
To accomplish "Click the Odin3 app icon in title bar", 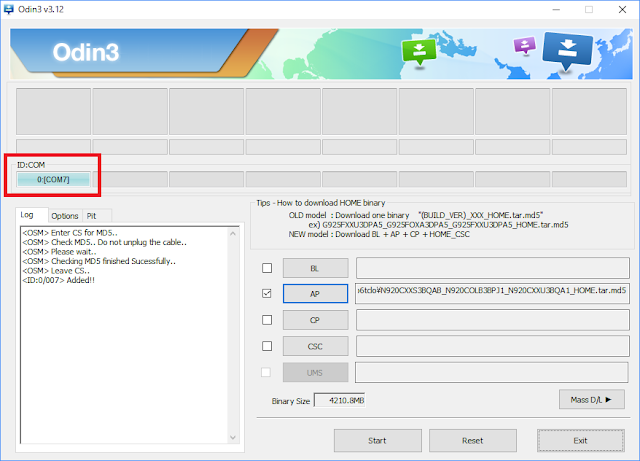I will [8, 9].
